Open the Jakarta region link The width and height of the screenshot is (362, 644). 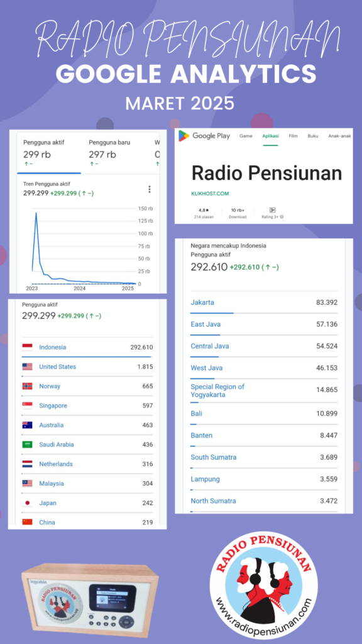(x=202, y=303)
